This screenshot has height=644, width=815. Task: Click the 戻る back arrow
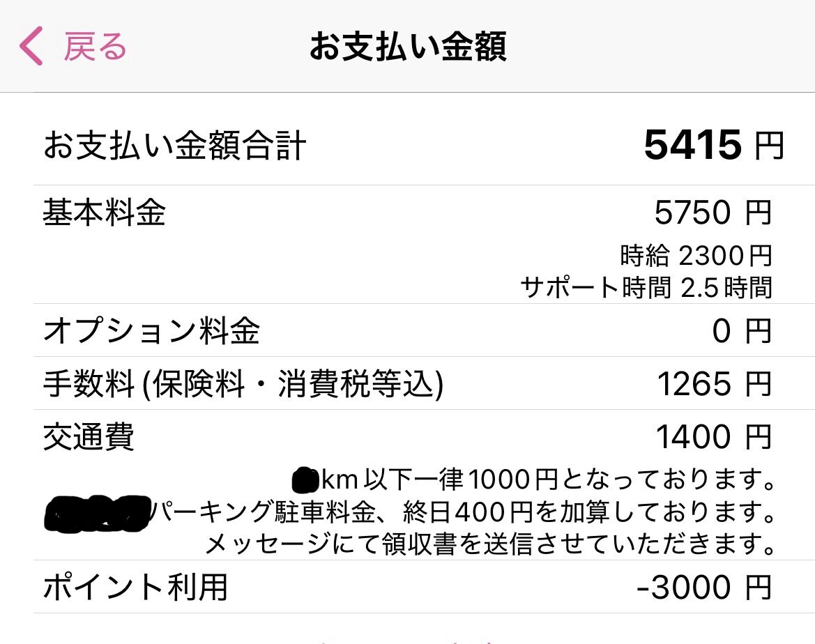pyautogui.click(x=93, y=45)
